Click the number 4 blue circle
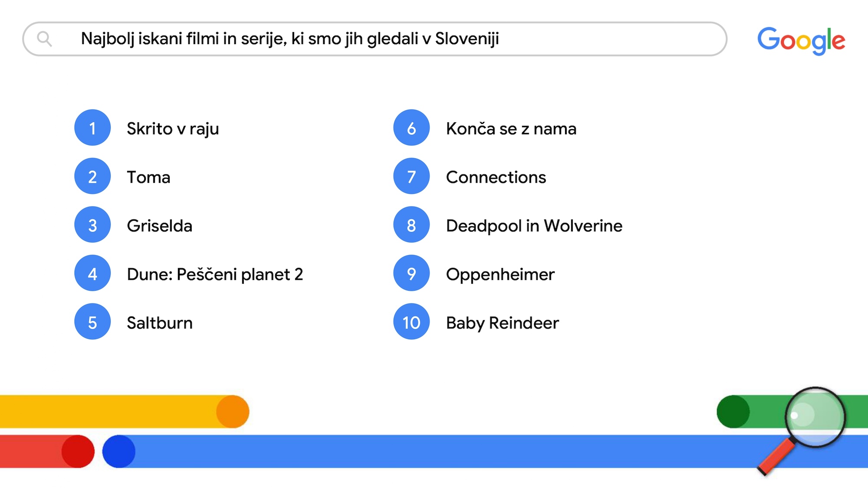The width and height of the screenshot is (868, 488). tap(92, 273)
